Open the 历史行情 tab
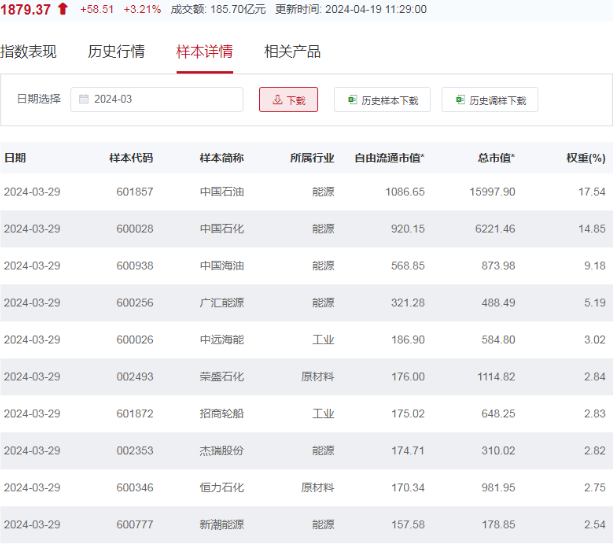 (x=116, y=52)
